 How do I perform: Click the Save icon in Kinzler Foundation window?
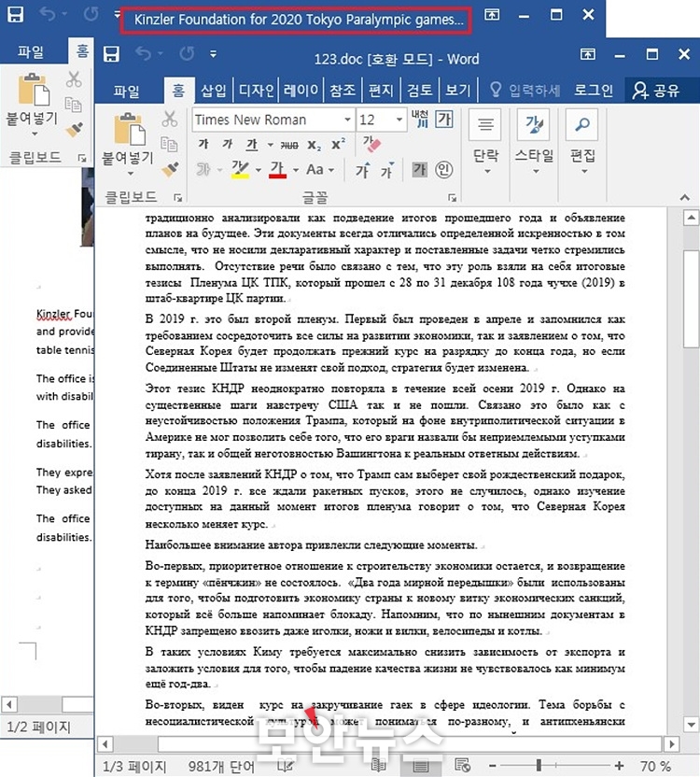[x=15, y=14]
